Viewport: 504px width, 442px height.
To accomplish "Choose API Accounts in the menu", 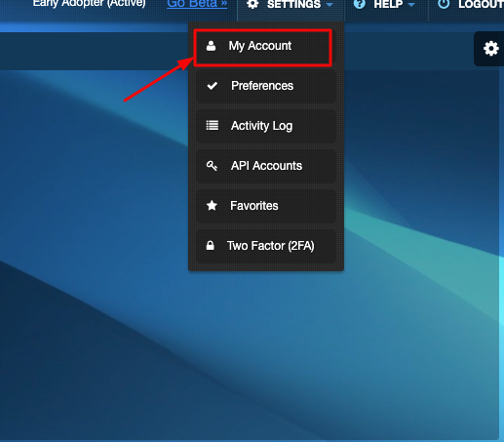I will coord(266,166).
